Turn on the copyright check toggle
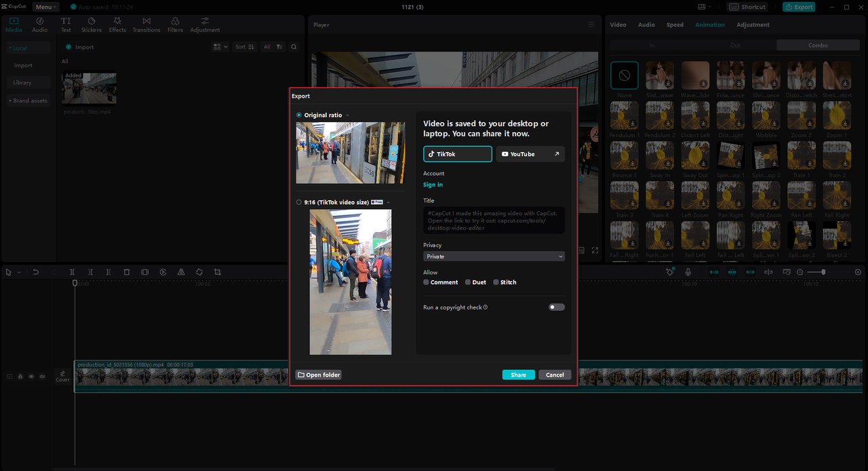 [556, 307]
